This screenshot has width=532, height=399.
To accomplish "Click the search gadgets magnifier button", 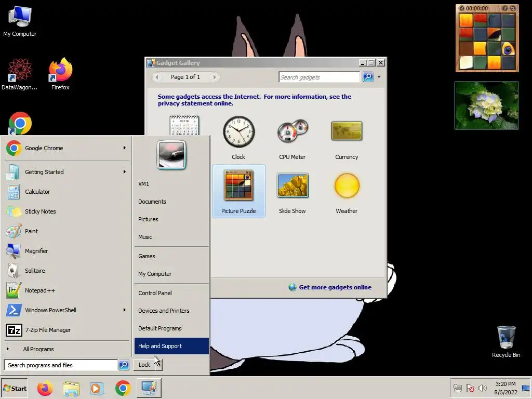I will 368,77.
